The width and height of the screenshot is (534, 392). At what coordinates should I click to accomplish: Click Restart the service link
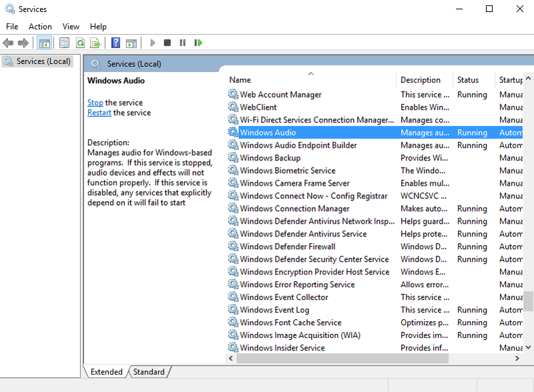99,113
